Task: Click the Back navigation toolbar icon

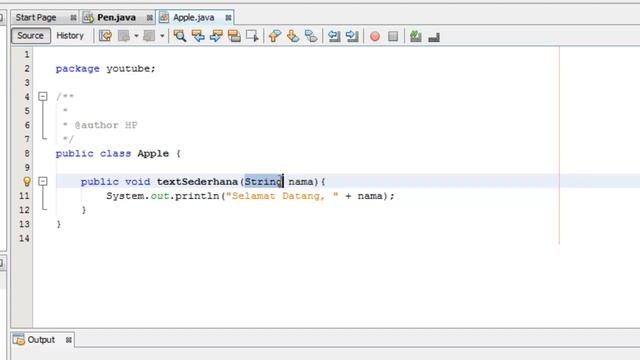Action: (124, 36)
